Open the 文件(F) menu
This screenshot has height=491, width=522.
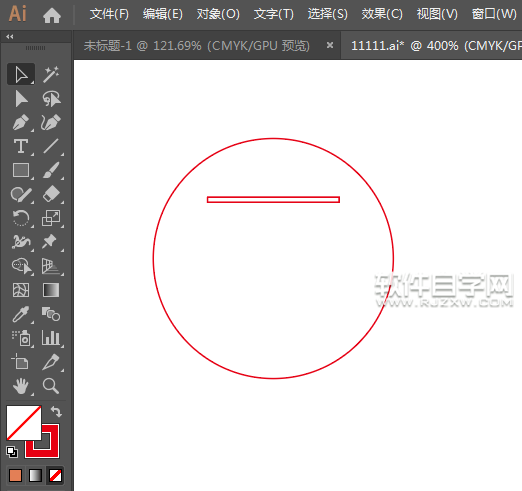tap(109, 14)
